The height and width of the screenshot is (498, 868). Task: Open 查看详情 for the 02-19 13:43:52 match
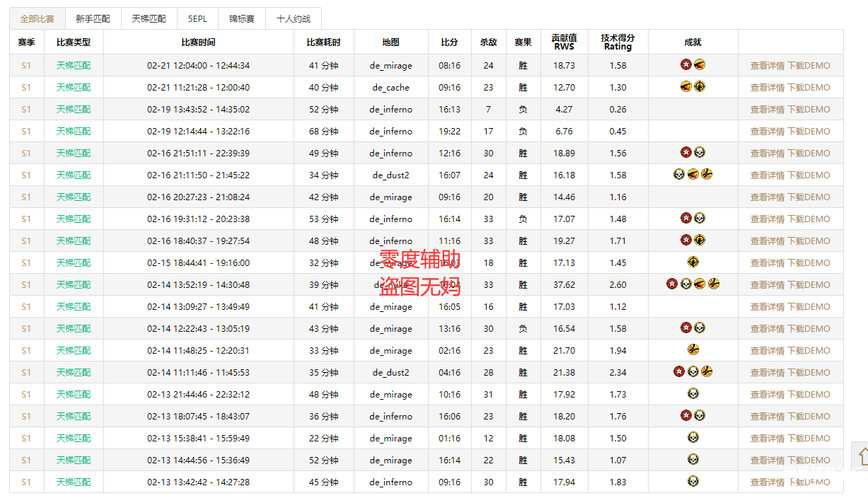(x=768, y=110)
